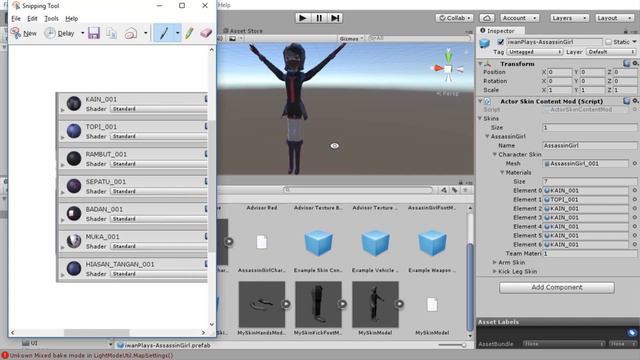Select the Highlighter tool in Snipping Tool
The image size is (640, 360).
(189, 33)
